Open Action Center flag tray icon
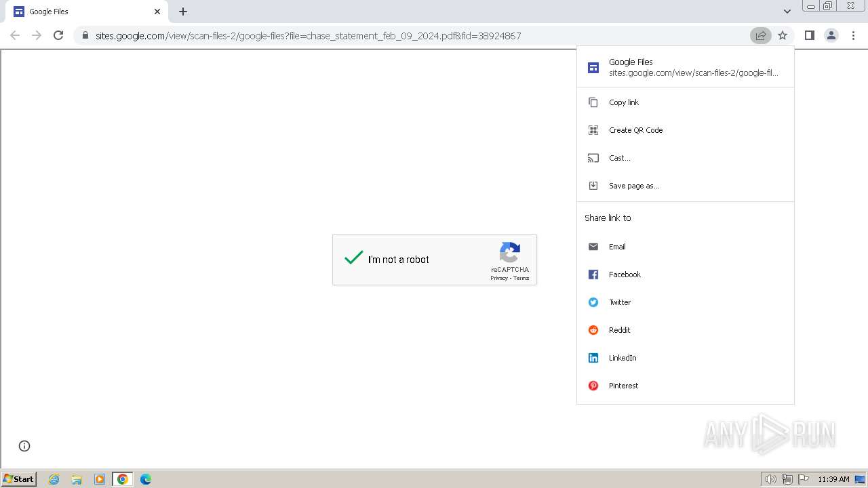Image resolution: width=868 pixels, height=488 pixels. [x=804, y=479]
